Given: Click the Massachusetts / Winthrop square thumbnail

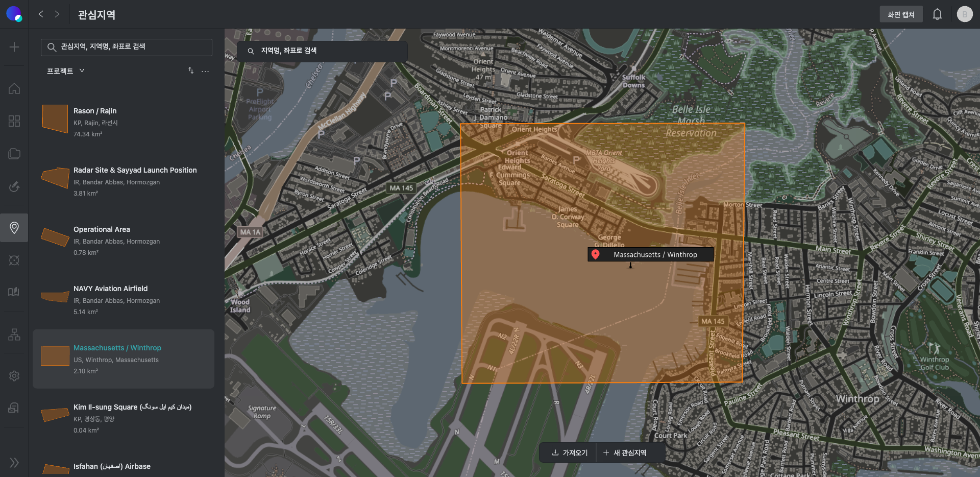Looking at the screenshot, I should [x=55, y=355].
